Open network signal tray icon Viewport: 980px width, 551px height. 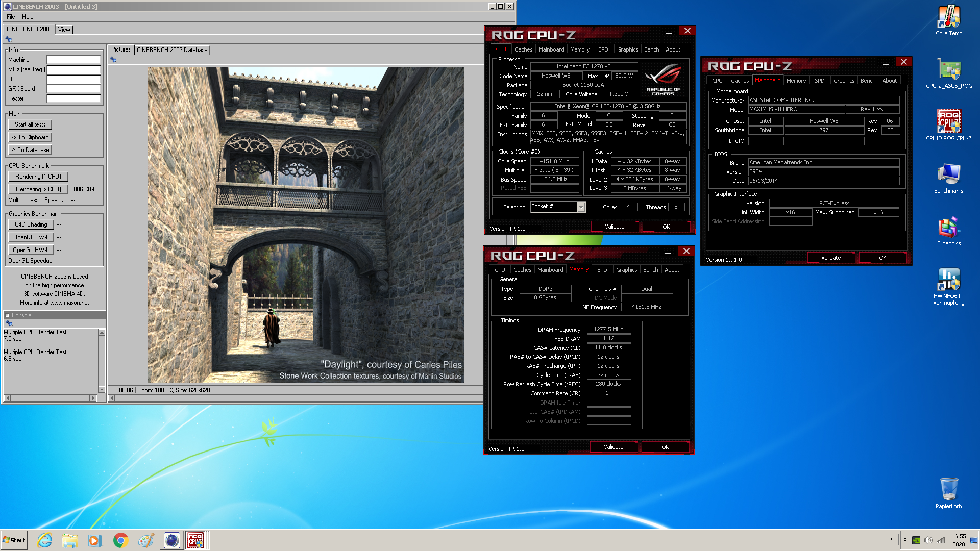941,540
